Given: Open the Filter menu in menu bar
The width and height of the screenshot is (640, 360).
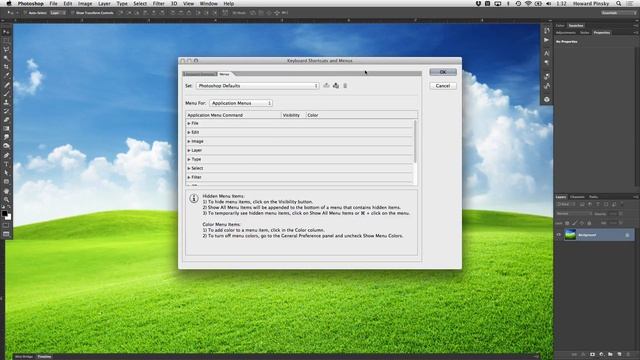Looking at the screenshot, I should 158,4.
